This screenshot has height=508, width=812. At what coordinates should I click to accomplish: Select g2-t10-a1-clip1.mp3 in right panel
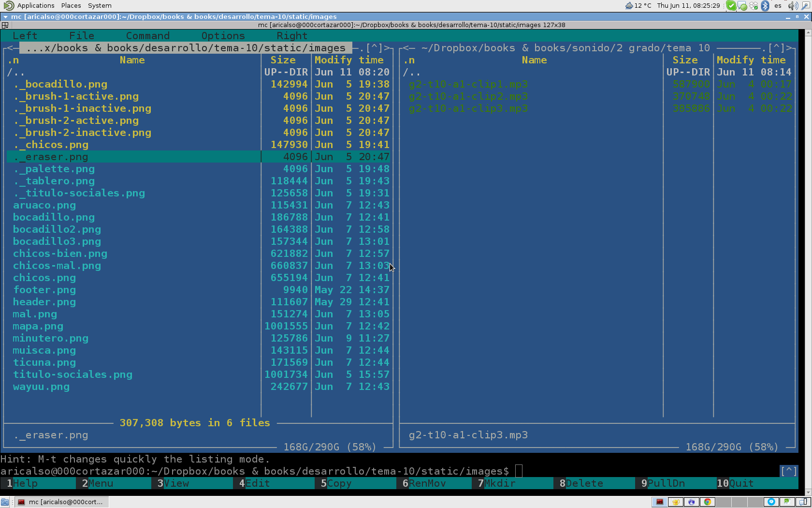[x=468, y=84]
